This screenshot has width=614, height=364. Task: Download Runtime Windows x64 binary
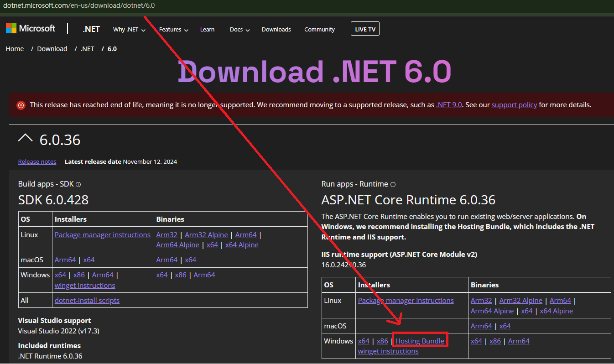click(x=477, y=341)
